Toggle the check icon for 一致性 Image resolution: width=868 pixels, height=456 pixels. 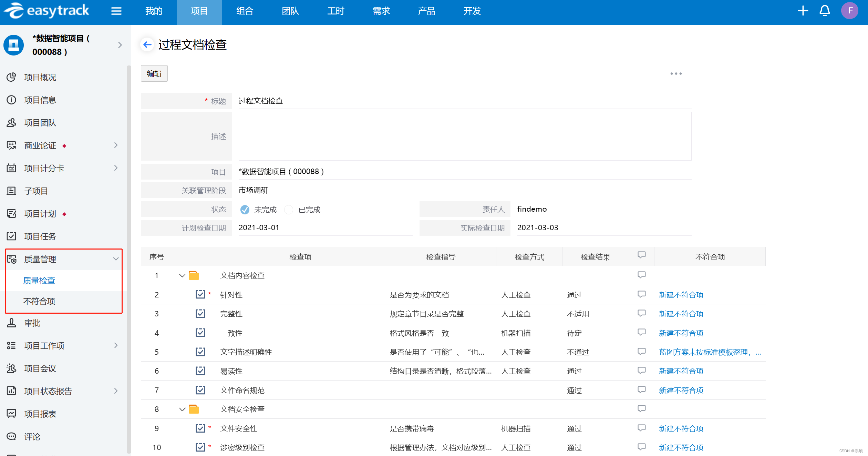[200, 333]
